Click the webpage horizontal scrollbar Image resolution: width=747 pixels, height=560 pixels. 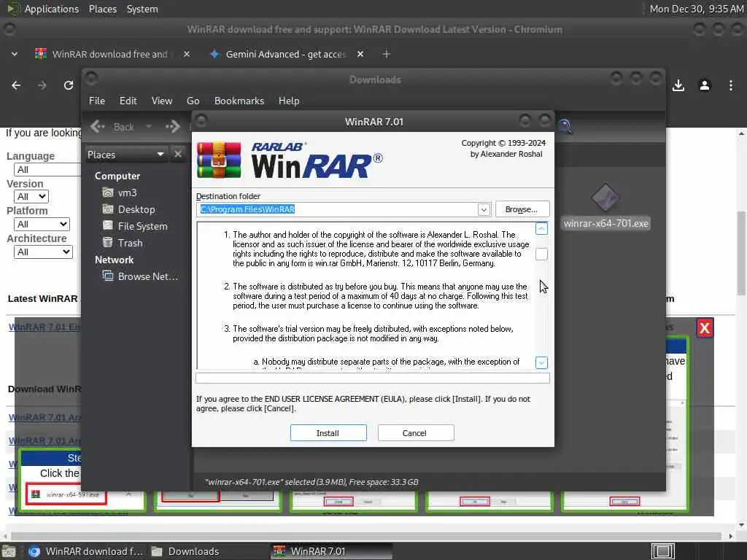(365, 536)
